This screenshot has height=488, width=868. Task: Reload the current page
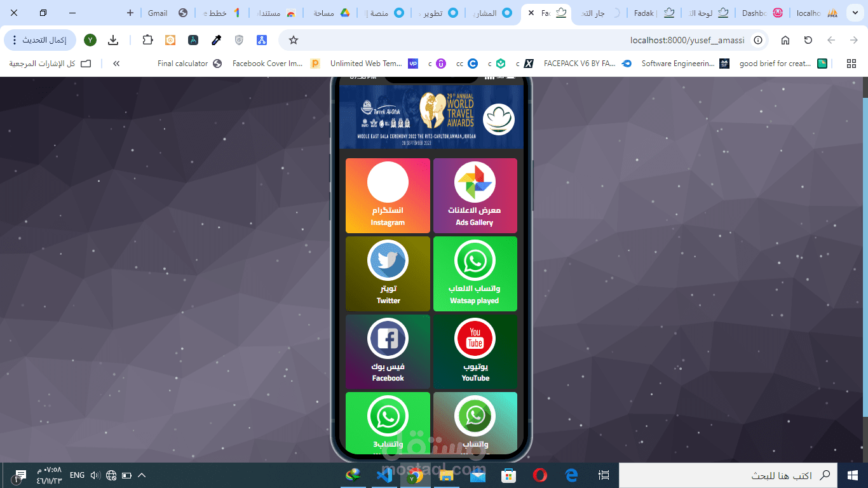[x=808, y=40]
